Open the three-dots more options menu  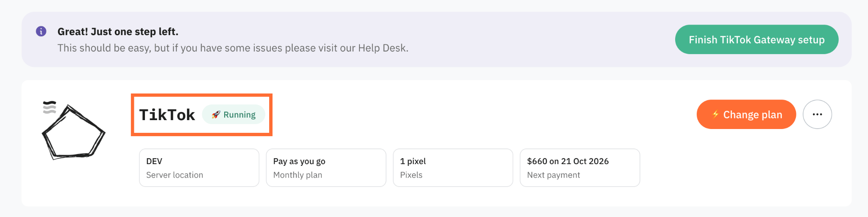817,114
